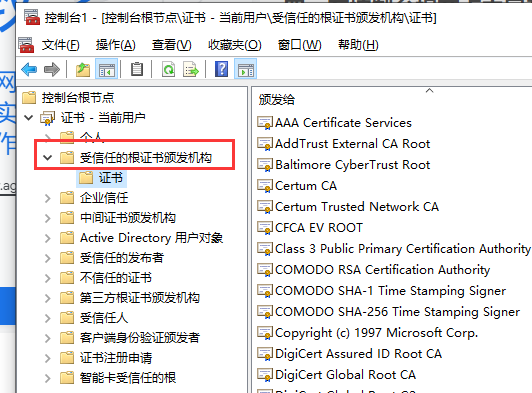The width and height of the screenshot is (532, 393).
Task: Open the 收藏夹(O) menu
Action: (x=234, y=45)
